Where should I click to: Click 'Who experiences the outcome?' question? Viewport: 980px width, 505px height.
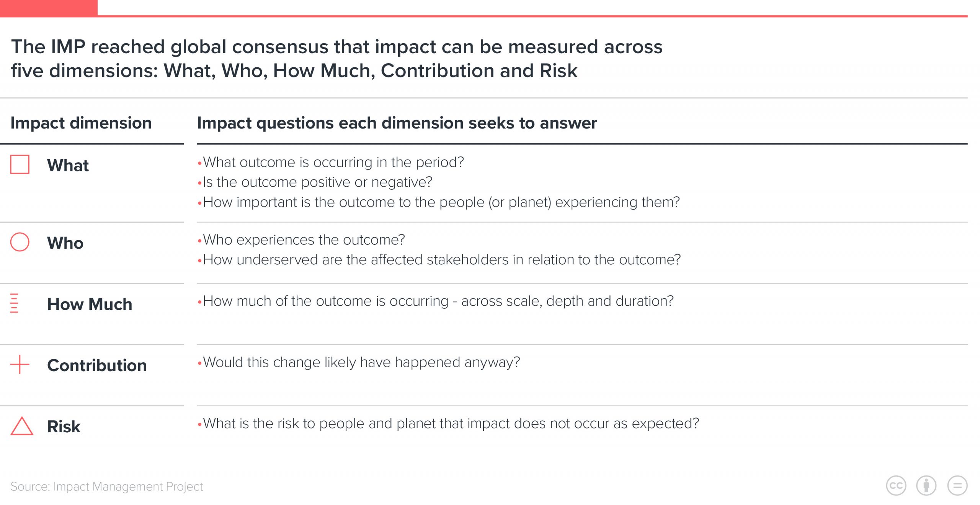tap(301, 240)
